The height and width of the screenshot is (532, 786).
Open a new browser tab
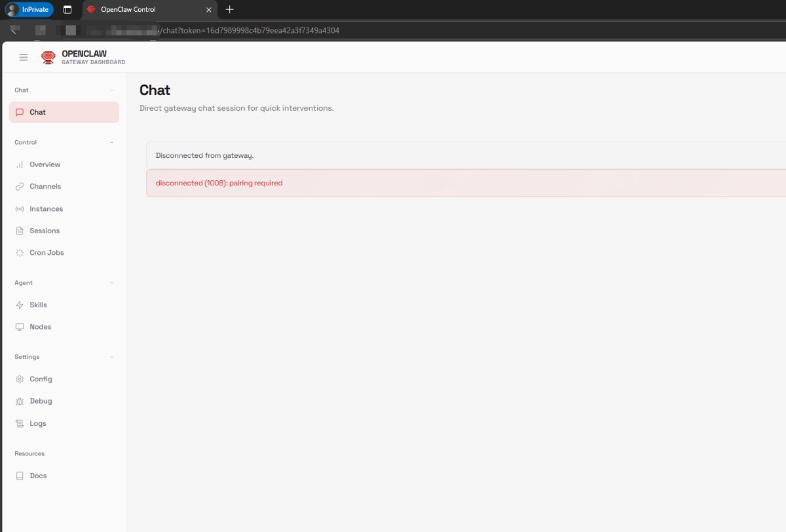pyautogui.click(x=229, y=10)
